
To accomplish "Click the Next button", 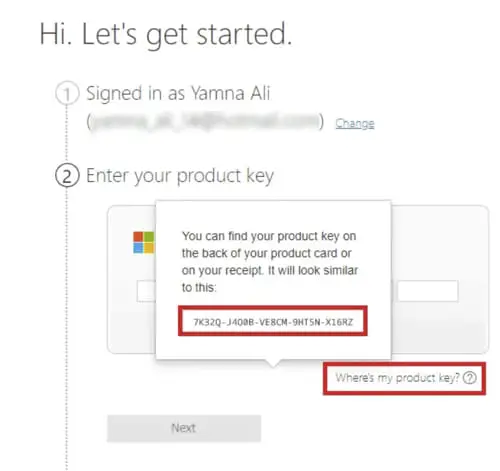I will [x=184, y=428].
